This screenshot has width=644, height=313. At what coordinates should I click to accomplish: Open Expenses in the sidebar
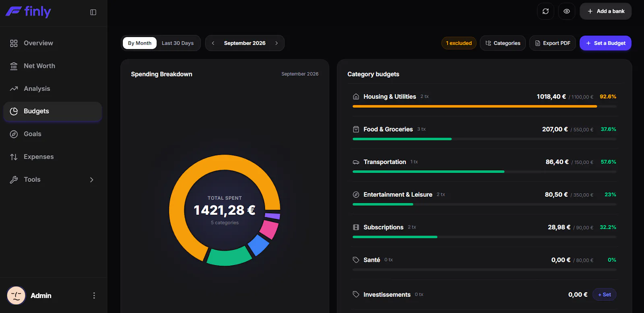point(53,157)
